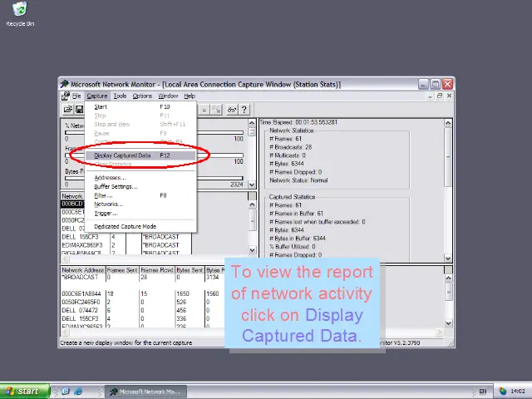Screen dimensions: 532x399
Task: Open the Window menu
Action: [x=168, y=96]
